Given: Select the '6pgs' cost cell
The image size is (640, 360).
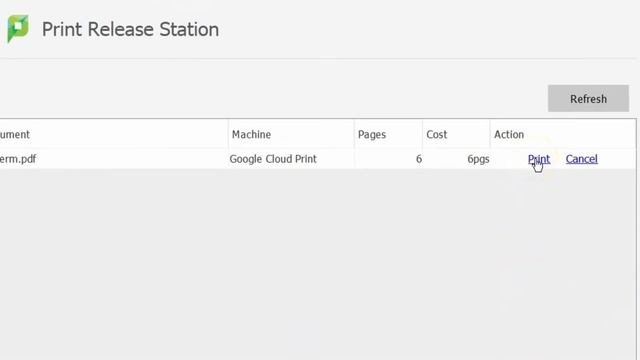Looking at the screenshot, I should [x=478, y=159].
